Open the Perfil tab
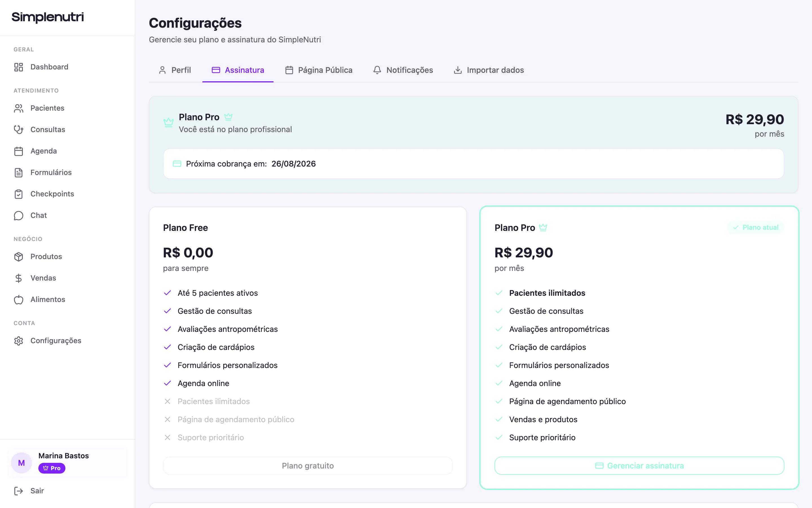Screen dimensions: 812x508 point(175,70)
